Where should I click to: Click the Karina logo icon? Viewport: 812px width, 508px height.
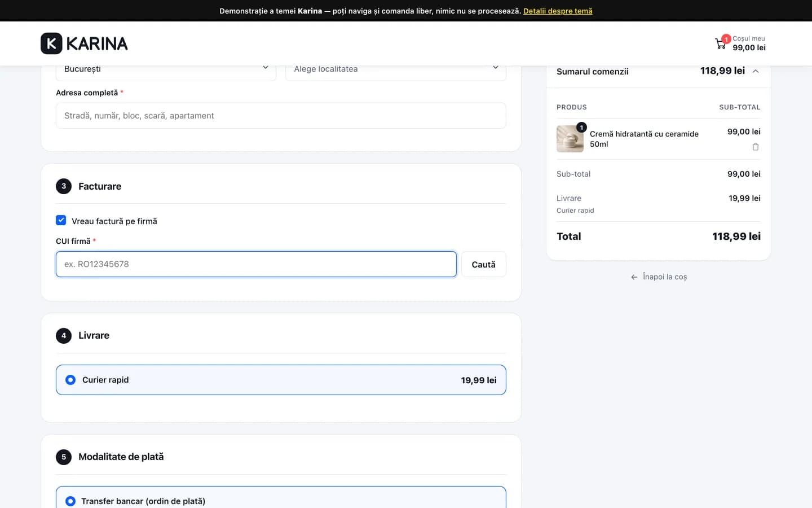click(x=51, y=43)
